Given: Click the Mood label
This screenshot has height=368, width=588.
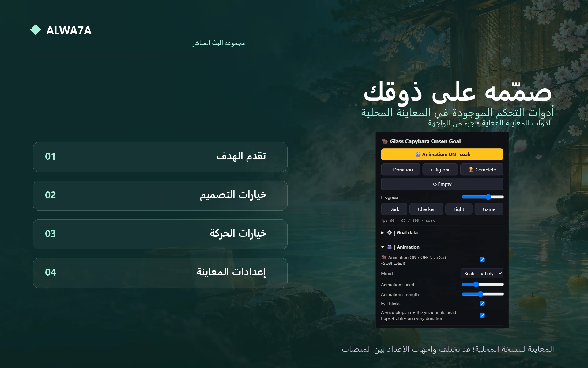Looking at the screenshot, I should coord(387,274).
